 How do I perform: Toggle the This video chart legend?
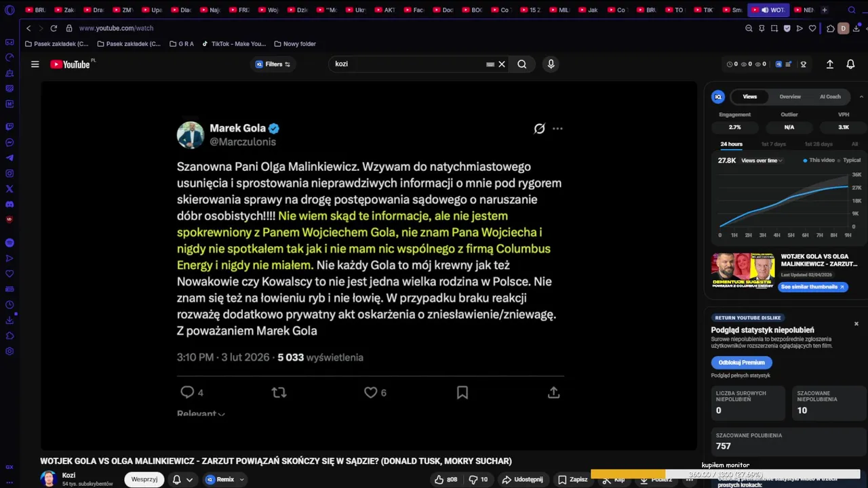coord(818,161)
